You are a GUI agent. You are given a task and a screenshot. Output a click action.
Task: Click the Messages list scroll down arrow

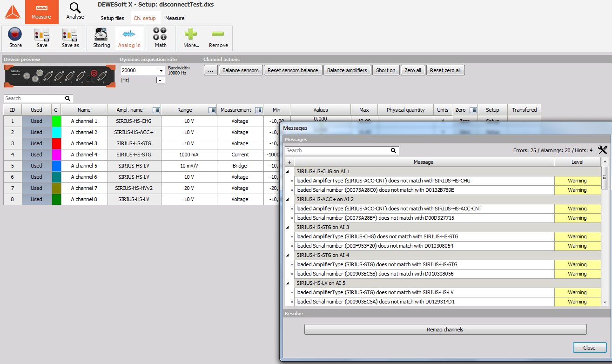click(x=605, y=302)
